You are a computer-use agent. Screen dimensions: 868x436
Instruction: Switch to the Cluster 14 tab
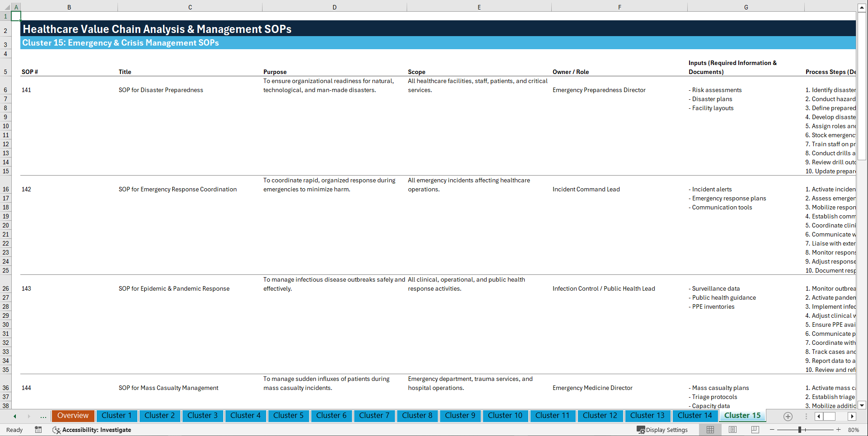click(695, 416)
